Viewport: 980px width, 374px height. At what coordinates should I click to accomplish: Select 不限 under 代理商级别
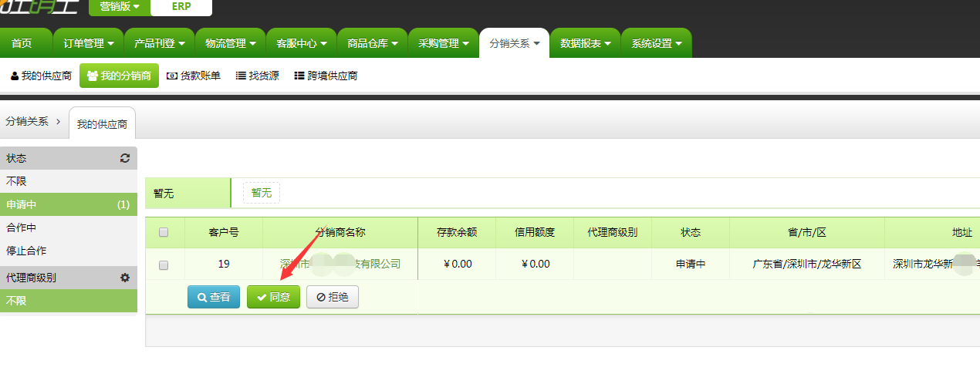[x=69, y=301]
